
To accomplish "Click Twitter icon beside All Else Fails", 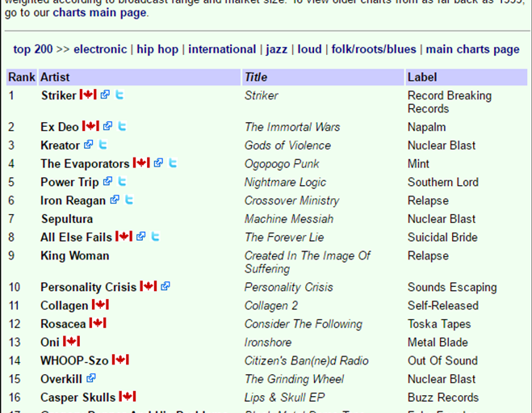I will pyautogui.click(x=155, y=237).
